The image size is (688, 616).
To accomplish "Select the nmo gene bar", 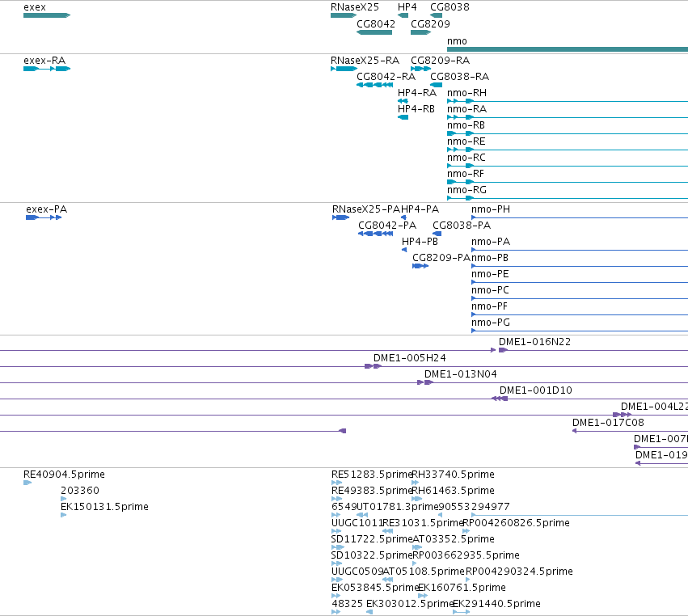I will point(568,49).
